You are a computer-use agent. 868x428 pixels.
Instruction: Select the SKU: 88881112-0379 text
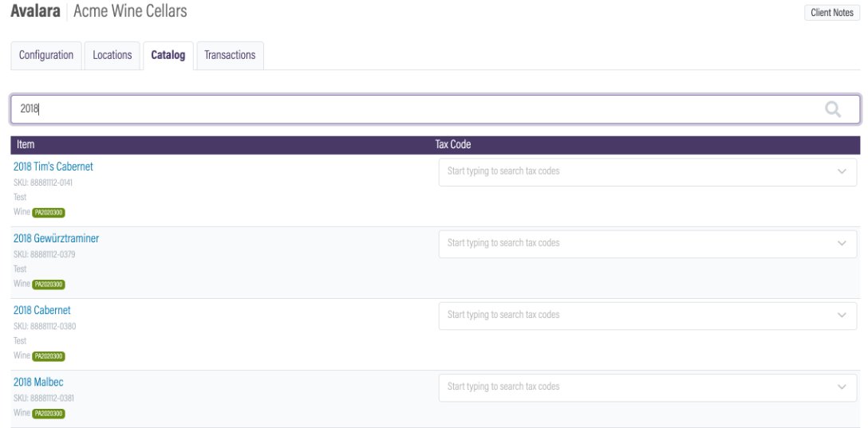[x=45, y=254]
